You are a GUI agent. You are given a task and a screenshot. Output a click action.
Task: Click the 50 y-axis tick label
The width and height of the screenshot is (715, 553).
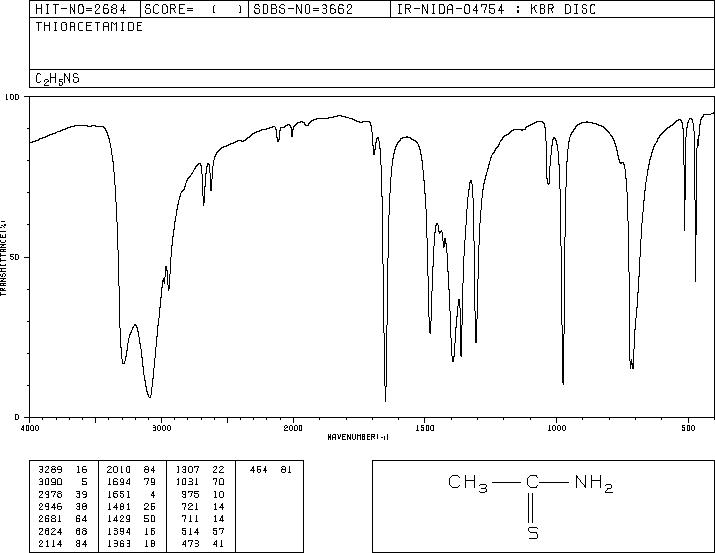click(x=15, y=258)
